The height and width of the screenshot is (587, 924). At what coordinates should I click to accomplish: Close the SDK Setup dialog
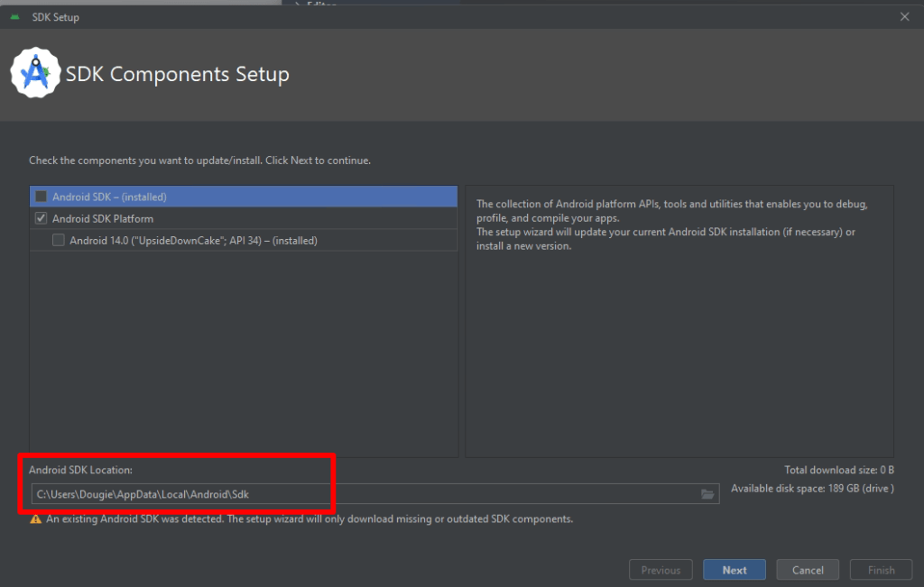(x=905, y=16)
